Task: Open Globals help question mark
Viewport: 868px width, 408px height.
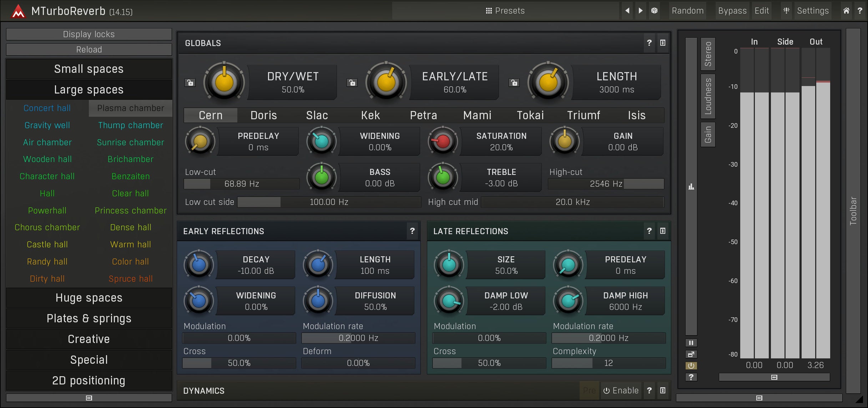Action: (x=649, y=43)
